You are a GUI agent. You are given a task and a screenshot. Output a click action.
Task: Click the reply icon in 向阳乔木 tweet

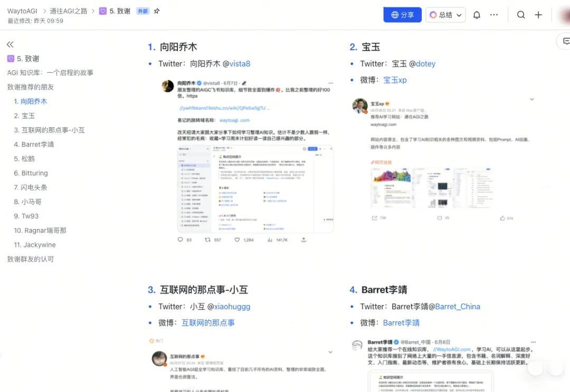(180, 240)
